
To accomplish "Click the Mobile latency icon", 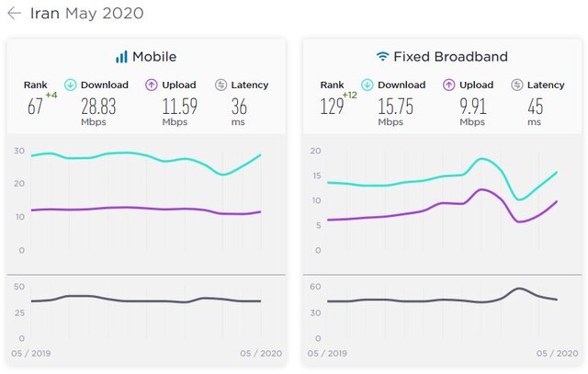I will pyautogui.click(x=220, y=85).
